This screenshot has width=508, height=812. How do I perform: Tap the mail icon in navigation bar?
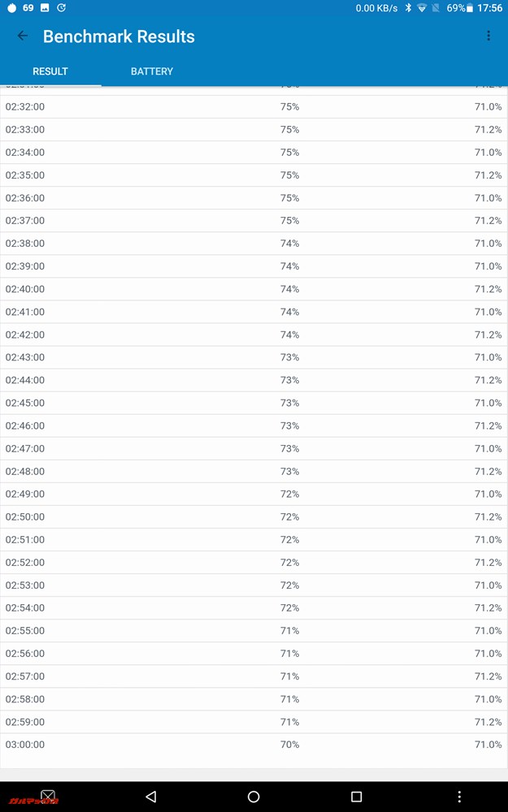coord(48,797)
